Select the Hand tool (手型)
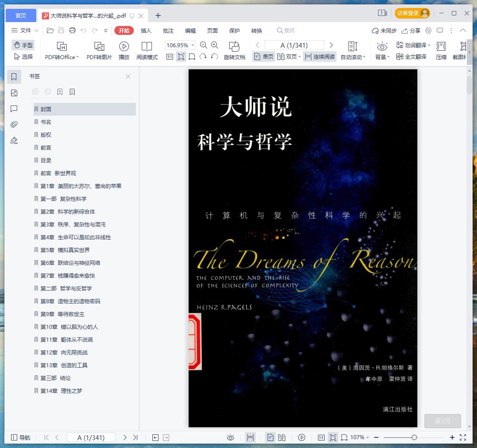The height and width of the screenshot is (448, 477). [23, 45]
